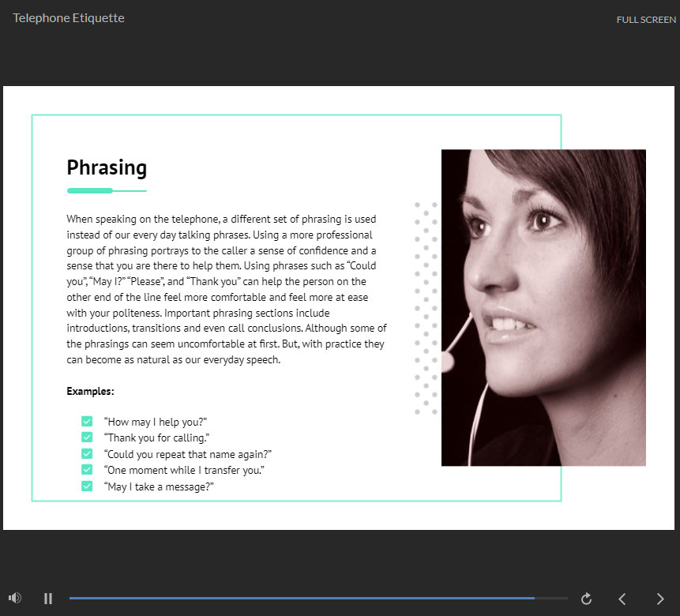Image resolution: width=680 pixels, height=616 pixels.
Task: Click the blue played portion of progress bar
Action: click(300, 599)
